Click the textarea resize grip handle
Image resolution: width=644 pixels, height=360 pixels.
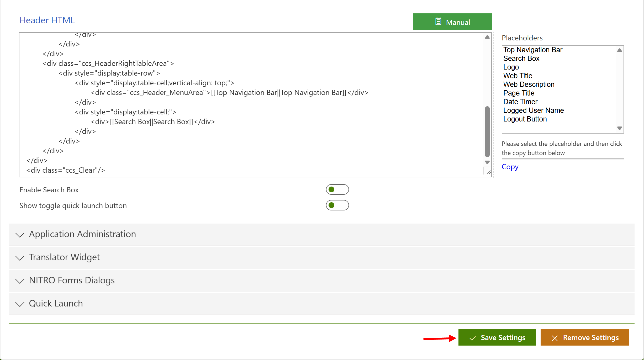click(x=488, y=172)
